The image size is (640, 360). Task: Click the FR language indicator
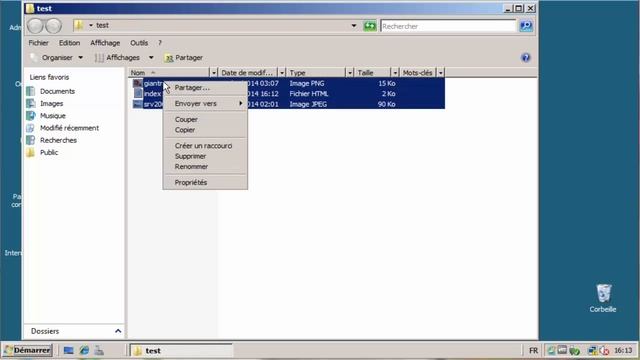533,350
